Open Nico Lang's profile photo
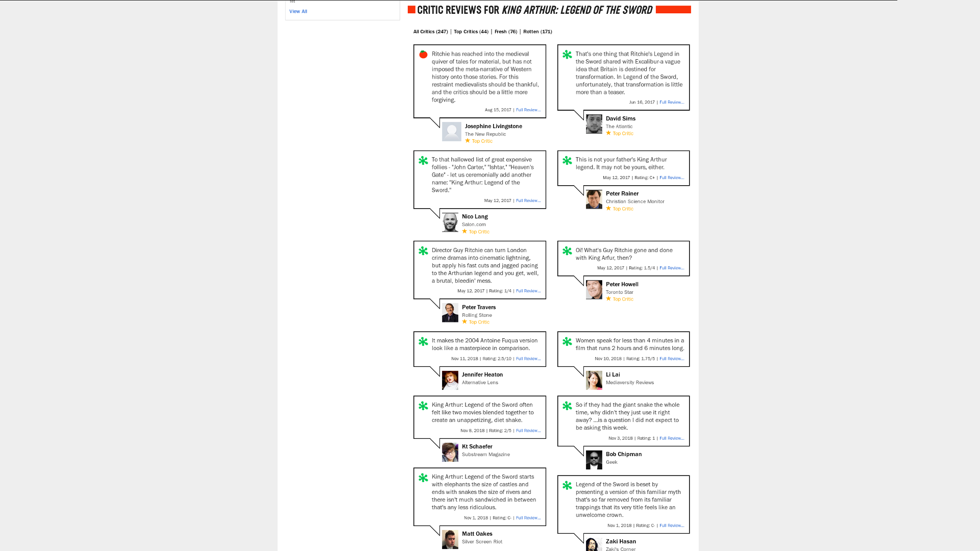Screen dimensions: 980x551 coord(450,222)
